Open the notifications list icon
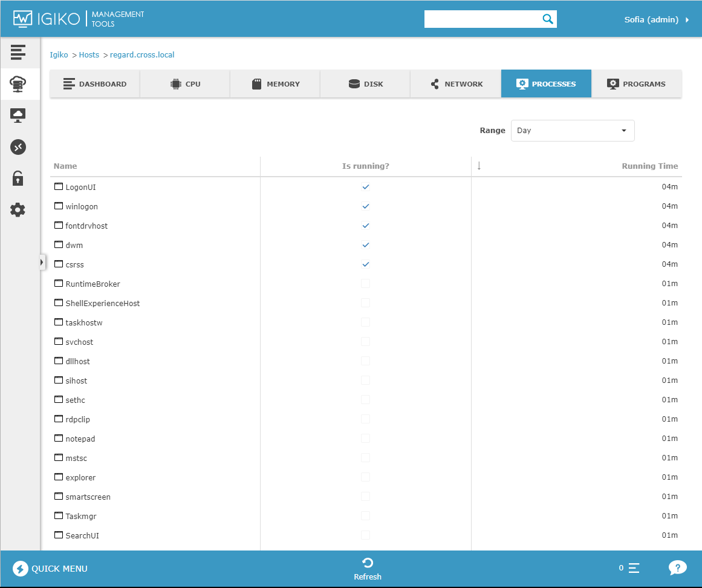Image resolution: width=702 pixels, height=588 pixels. coord(634,568)
